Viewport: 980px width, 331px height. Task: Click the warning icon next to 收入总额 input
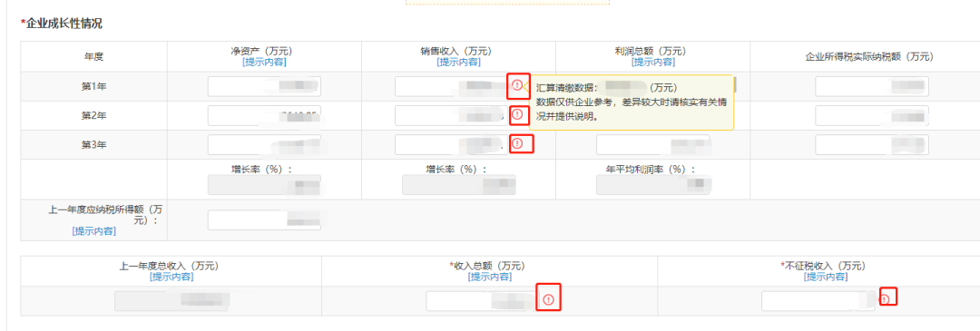point(549,300)
